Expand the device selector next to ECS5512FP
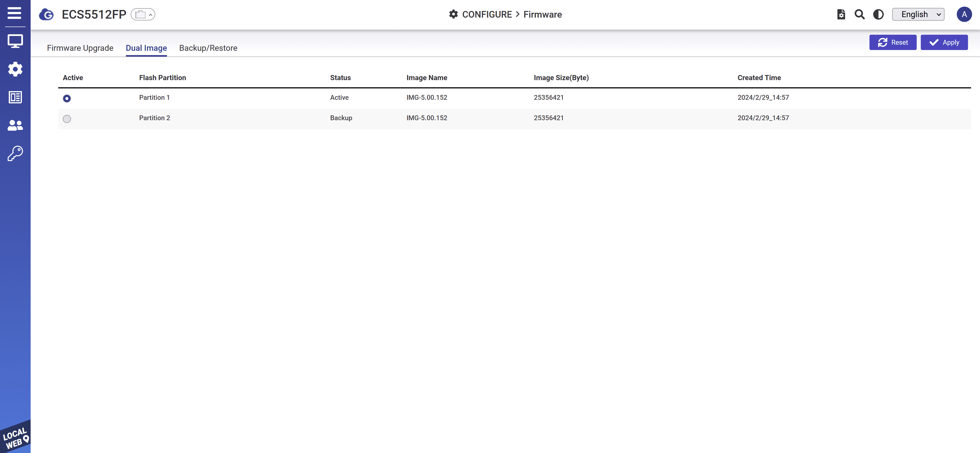This screenshot has height=453, width=980. (143, 15)
